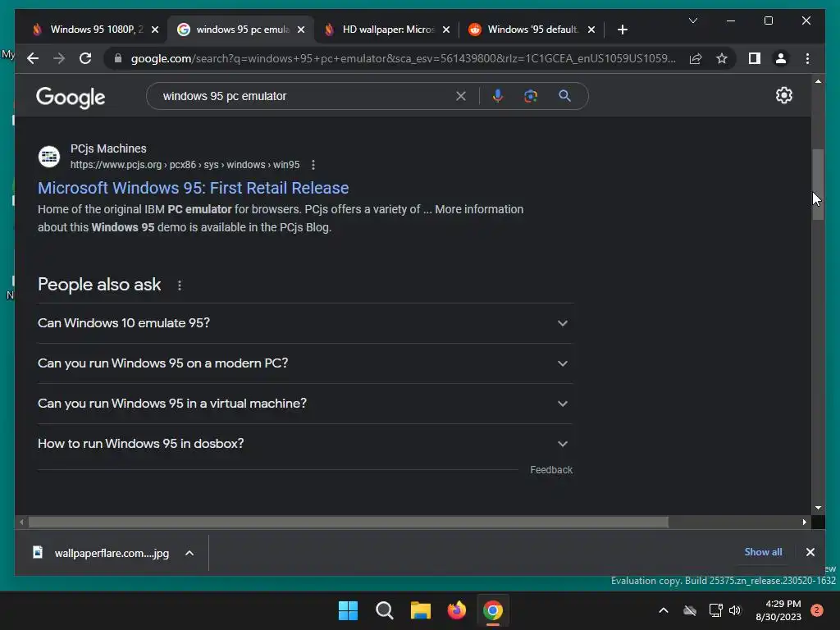This screenshot has width=840, height=630.
Task: Click the pcjs.org breadcrumb URL
Action: click(185, 165)
